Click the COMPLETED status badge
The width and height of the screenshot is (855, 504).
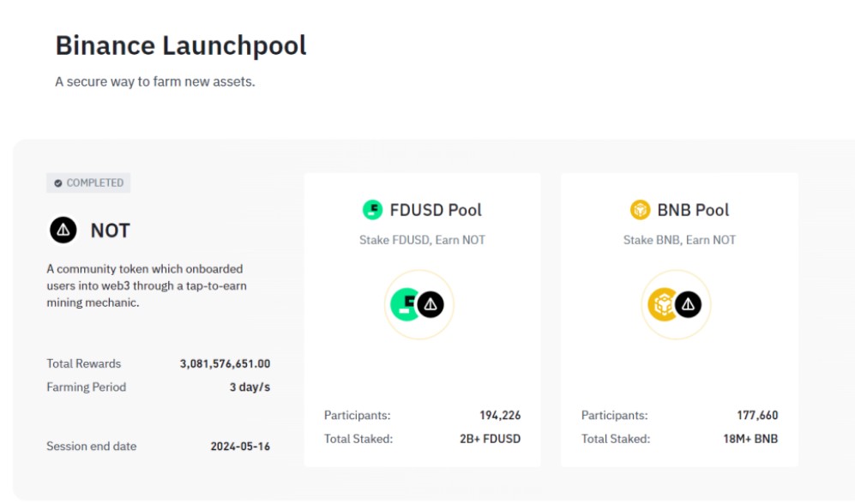click(x=88, y=183)
